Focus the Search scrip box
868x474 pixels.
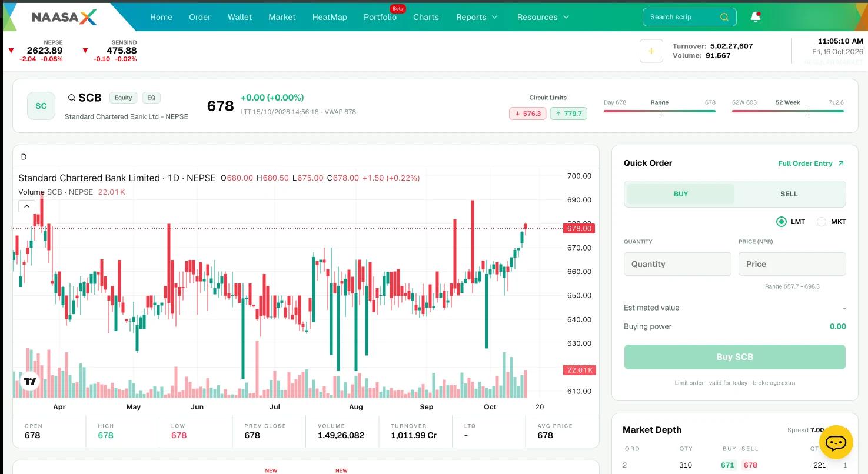pos(689,17)
